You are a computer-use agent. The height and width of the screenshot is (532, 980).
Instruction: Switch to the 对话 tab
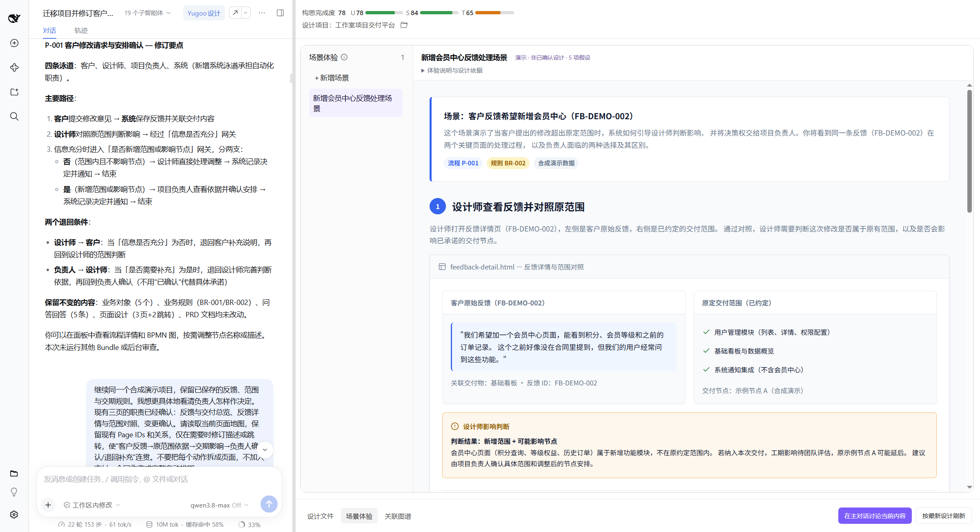point(49,31)
